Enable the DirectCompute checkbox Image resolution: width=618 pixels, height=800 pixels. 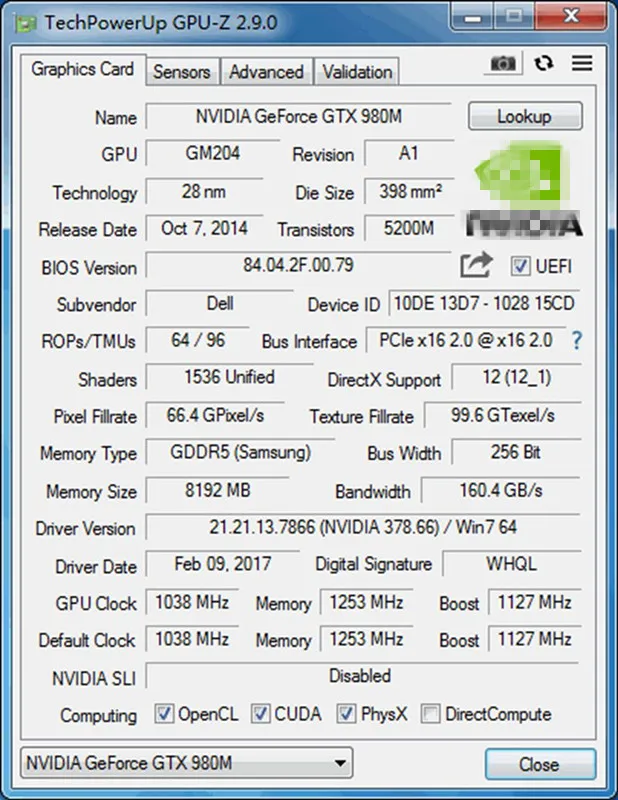pyautogui.click(x=430, y=714)
